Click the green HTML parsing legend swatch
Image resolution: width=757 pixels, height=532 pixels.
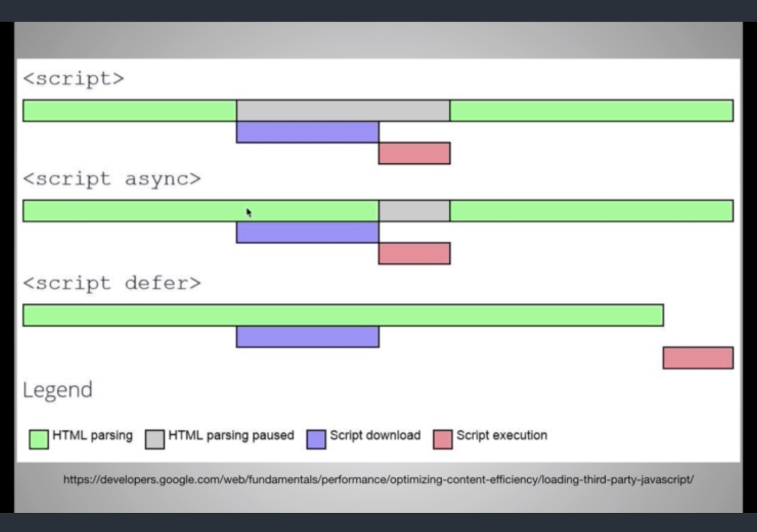38,439
